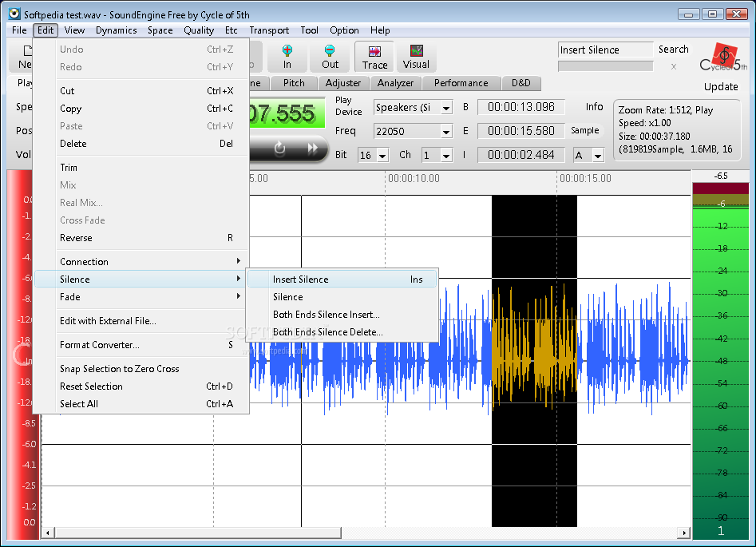Switch to the Analyzer tab
This screenshot has width=756, height=547.
click(395, 83)
